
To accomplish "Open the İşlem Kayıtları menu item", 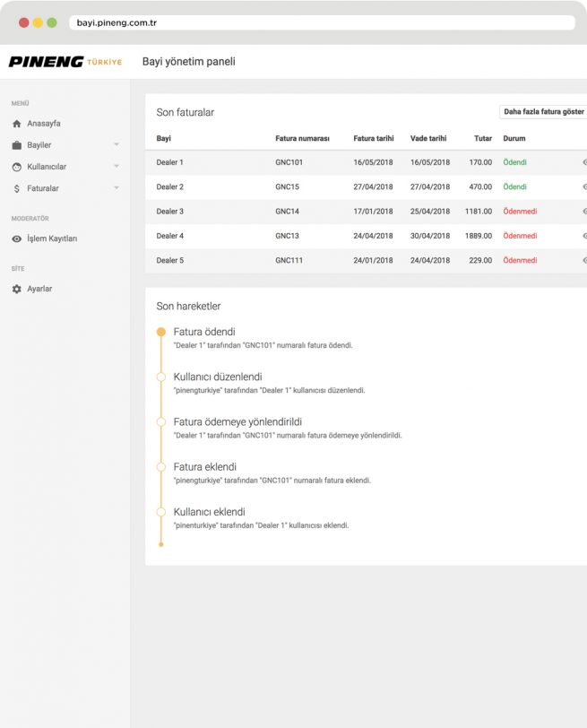I will click(x=52, y=239).
